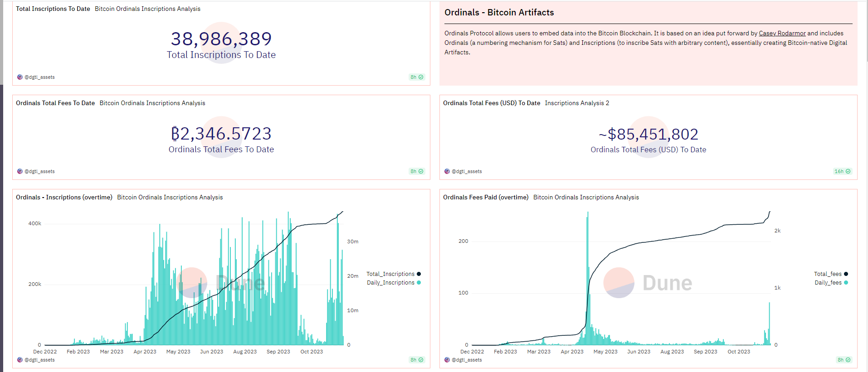Open the "Ordinals Fees Paid (overtime)" title link
868x372 pixels.
click(x=486, y=197)
